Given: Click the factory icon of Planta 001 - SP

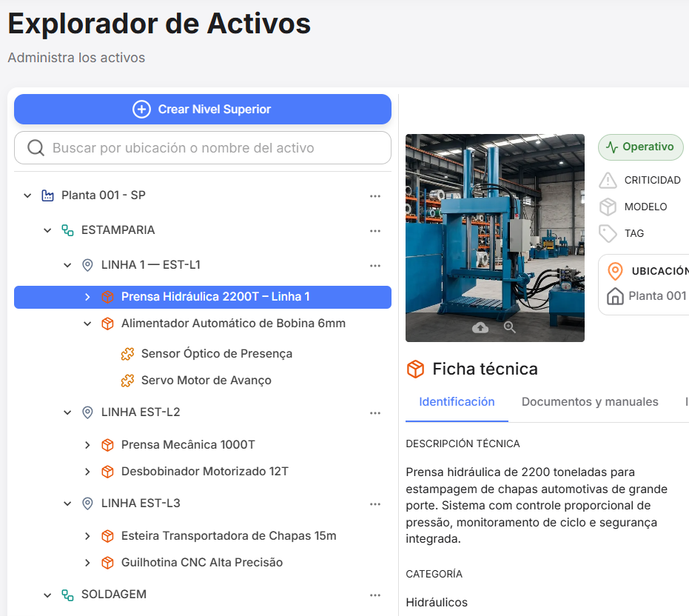Looking at the screenshot, I should (x=47, y=195).
